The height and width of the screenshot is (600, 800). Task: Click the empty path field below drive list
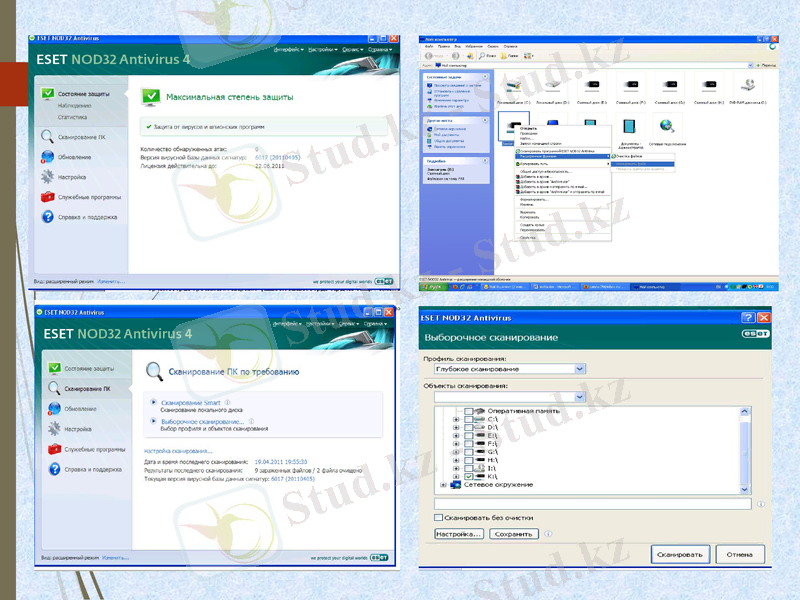point(590,503)
